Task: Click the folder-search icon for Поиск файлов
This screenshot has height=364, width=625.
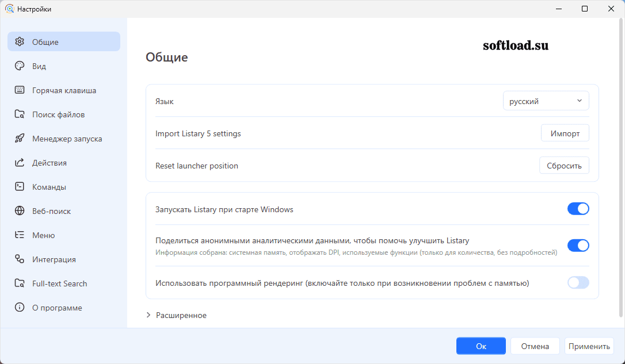Action: point(20,114)
